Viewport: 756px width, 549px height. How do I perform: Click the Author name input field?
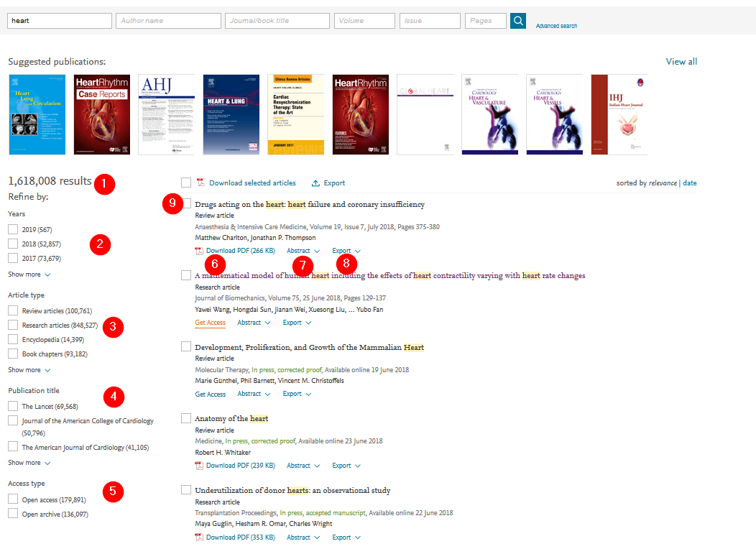(167, 21)
